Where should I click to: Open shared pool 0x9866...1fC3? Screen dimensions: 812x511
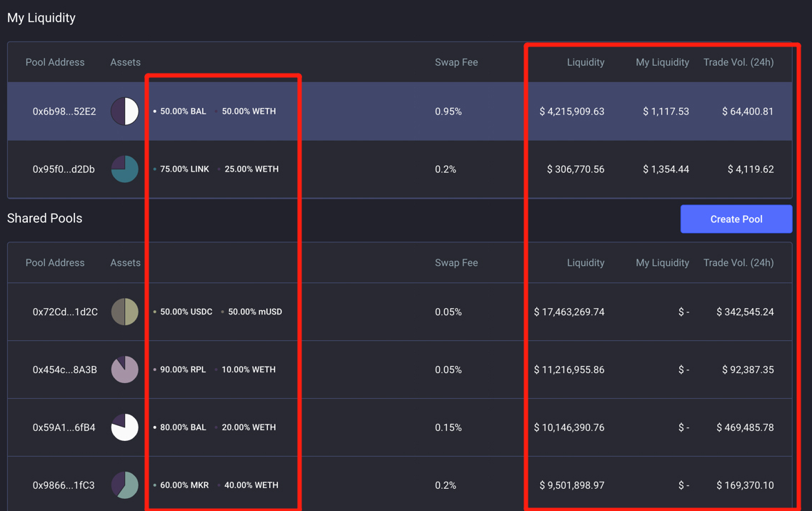[x=64, y=485]
